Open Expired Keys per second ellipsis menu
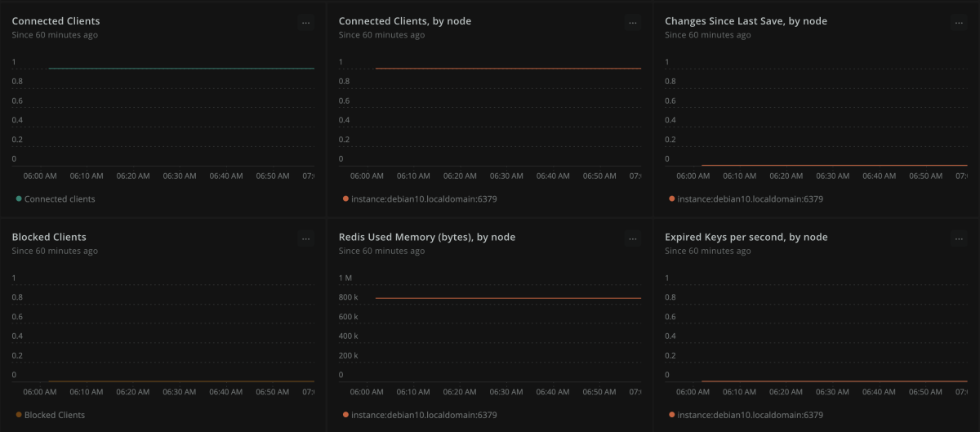This screenshot has width=980, height=432. (x=959, y=239)
